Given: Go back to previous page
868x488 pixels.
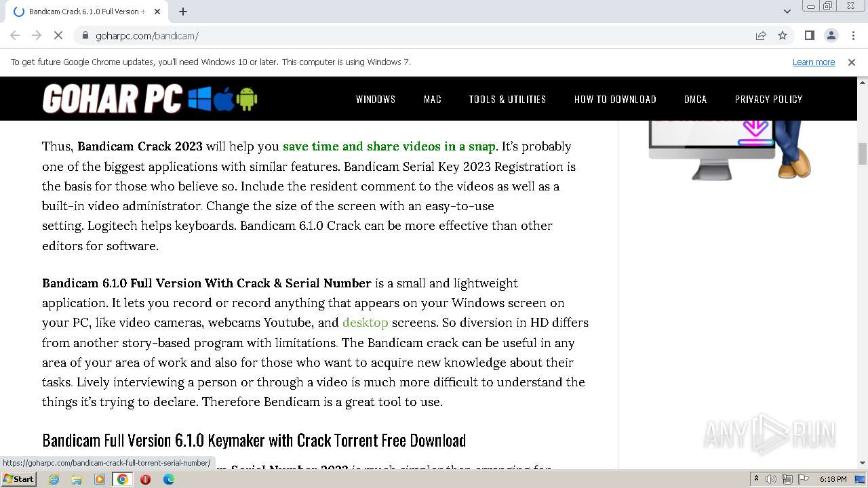Looking at the screenshot, I should click(15, 35).
